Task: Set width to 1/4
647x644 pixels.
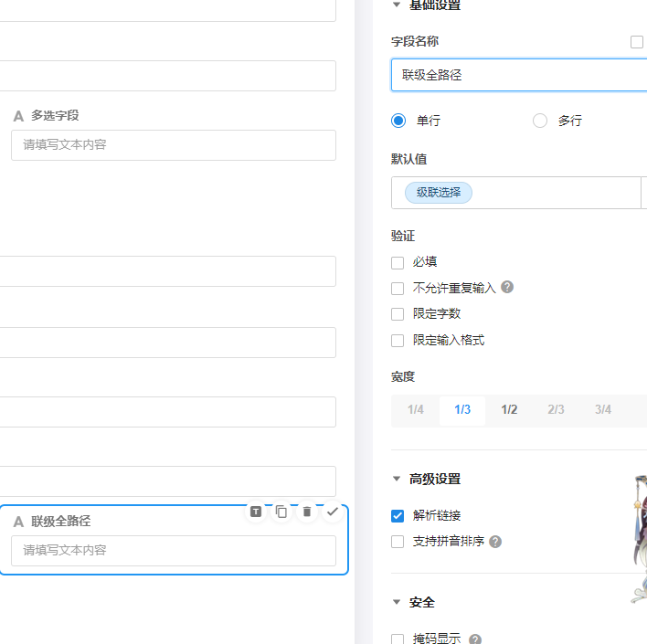Action: pyautogui.click(x=416, y=409)
